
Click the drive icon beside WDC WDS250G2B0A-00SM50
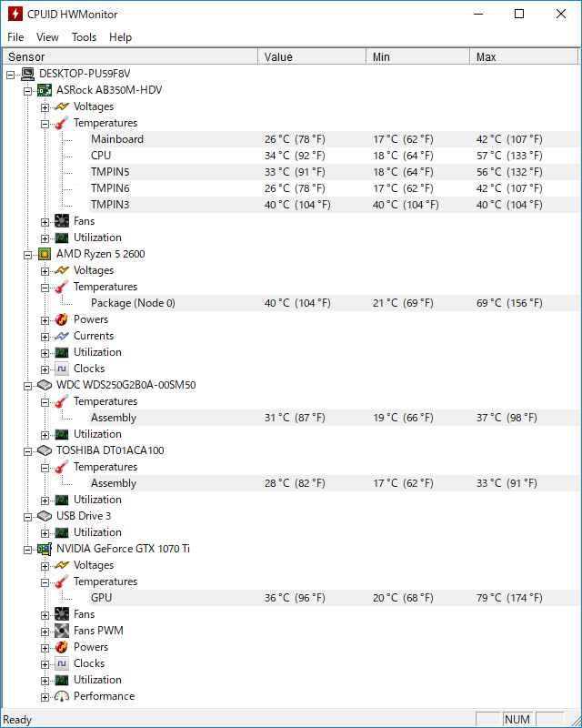click(45, 385)
